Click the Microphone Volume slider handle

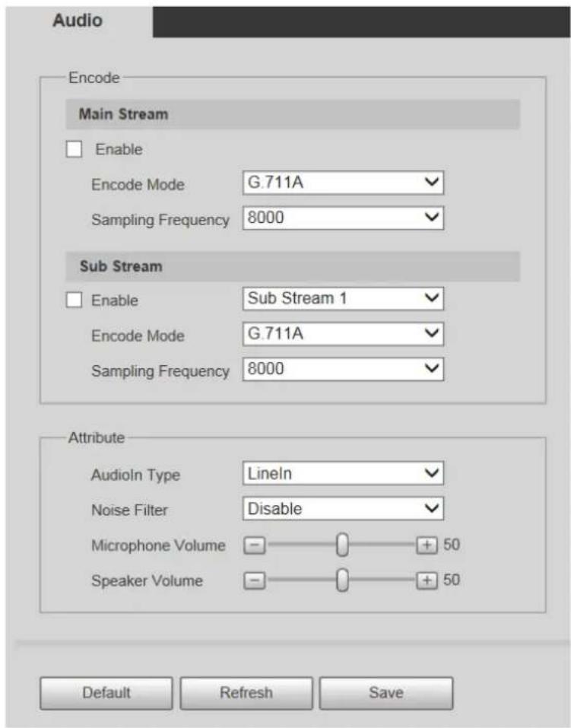click(x=342, y=545)
